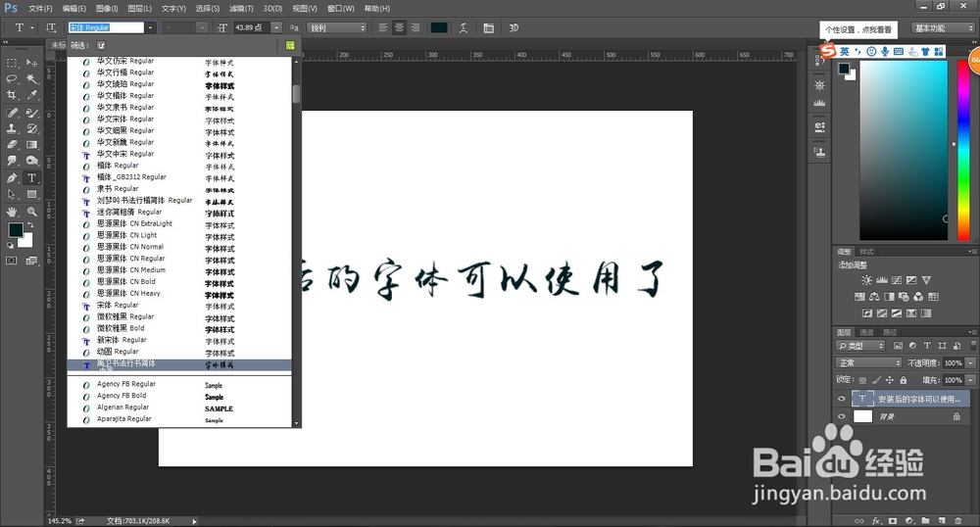Click the text color swatch in options bar
The width and height of the screenshot is (980, 527).
[x=439, y=27]
